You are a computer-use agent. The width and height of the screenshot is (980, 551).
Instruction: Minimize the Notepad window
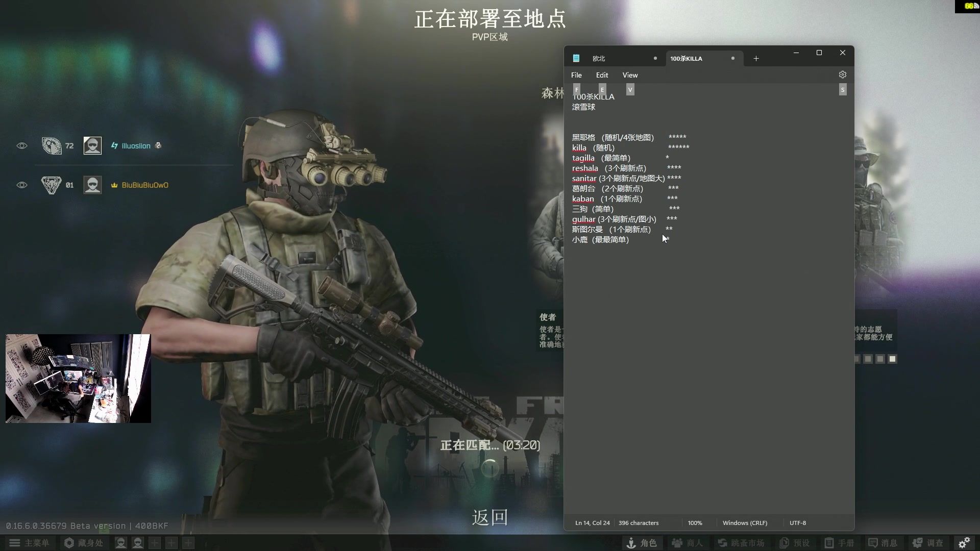796,53
